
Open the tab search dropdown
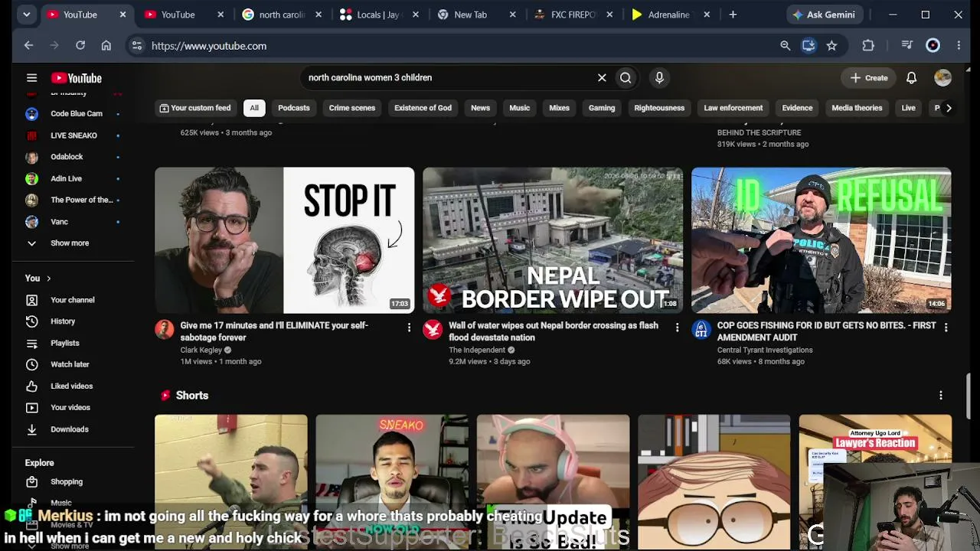coord(27,15)
